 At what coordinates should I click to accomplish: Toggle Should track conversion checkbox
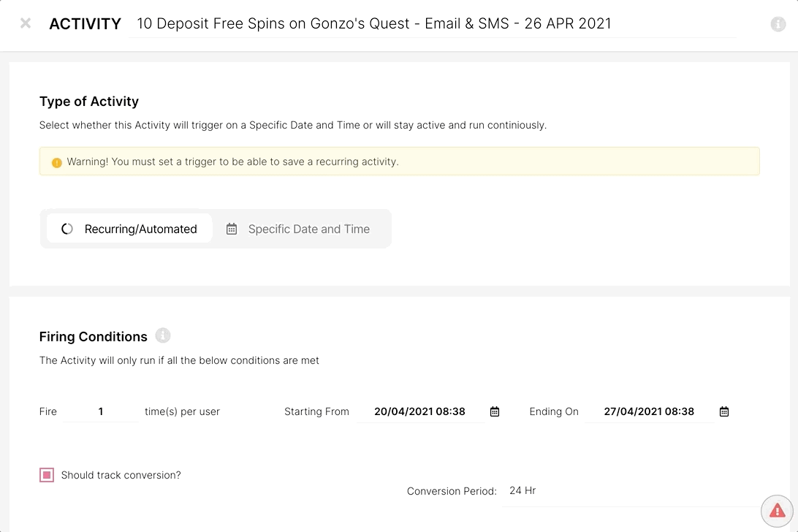click(x=47, y=475)
